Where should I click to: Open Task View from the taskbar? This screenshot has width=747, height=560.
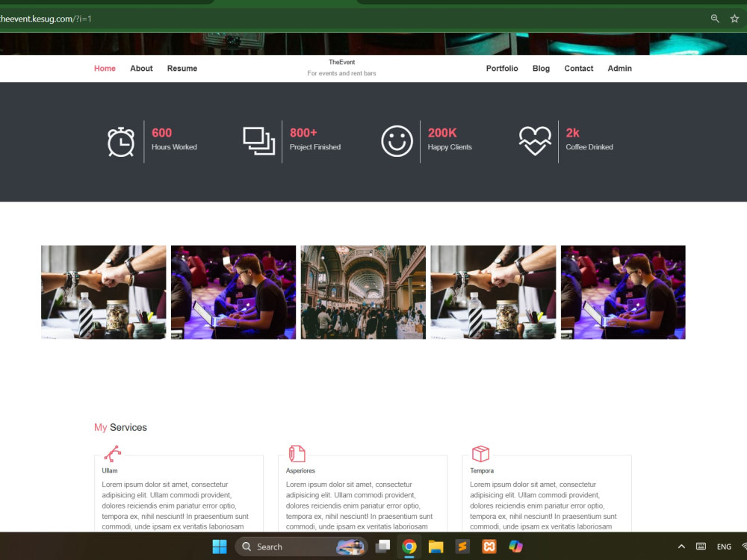(x=382, y=547)
